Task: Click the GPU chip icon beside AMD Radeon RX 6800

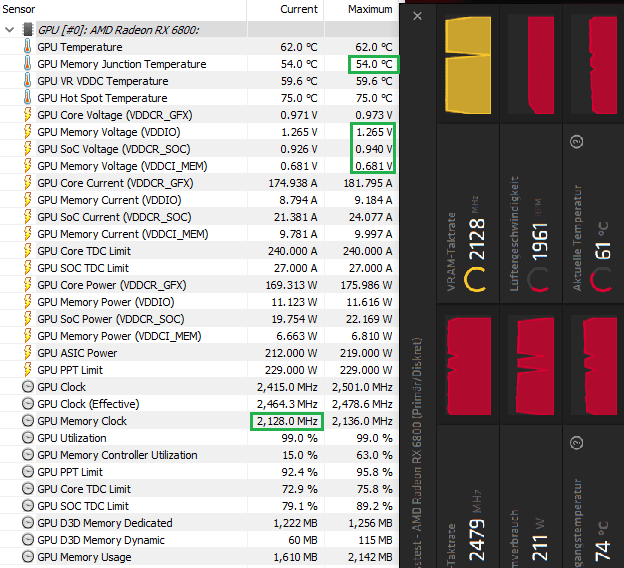Action: [x=27, y=29]
